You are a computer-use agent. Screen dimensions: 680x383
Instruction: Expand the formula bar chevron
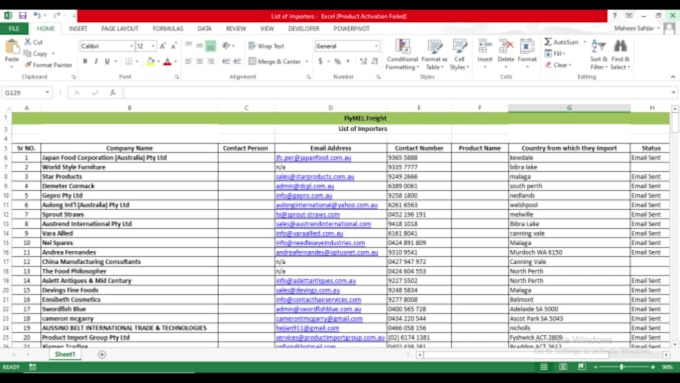point(673,92)
